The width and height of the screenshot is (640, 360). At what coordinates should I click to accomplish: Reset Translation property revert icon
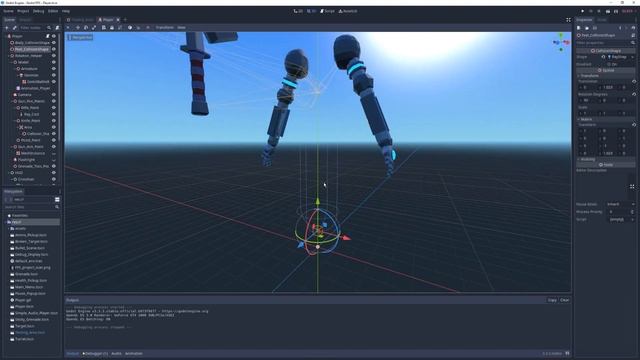coord(634,81)
